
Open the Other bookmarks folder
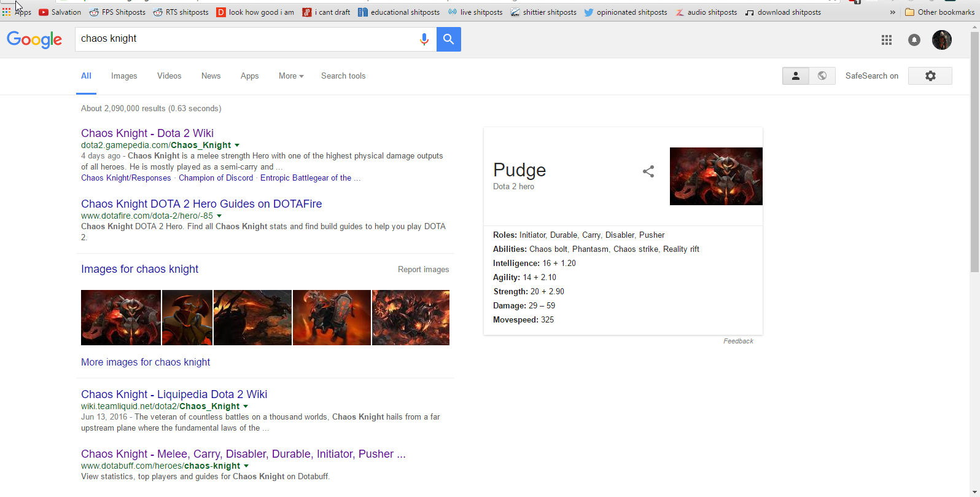[940, 12]
